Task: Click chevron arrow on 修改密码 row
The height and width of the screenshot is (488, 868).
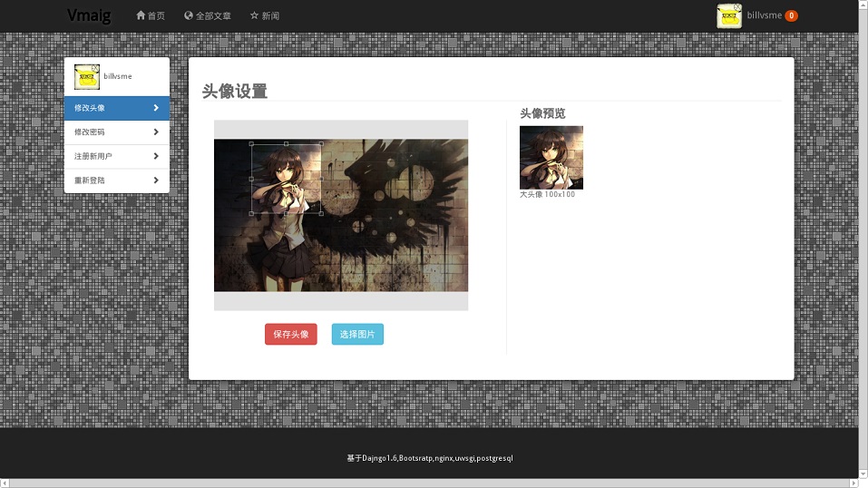Action: tap(156, 132)
